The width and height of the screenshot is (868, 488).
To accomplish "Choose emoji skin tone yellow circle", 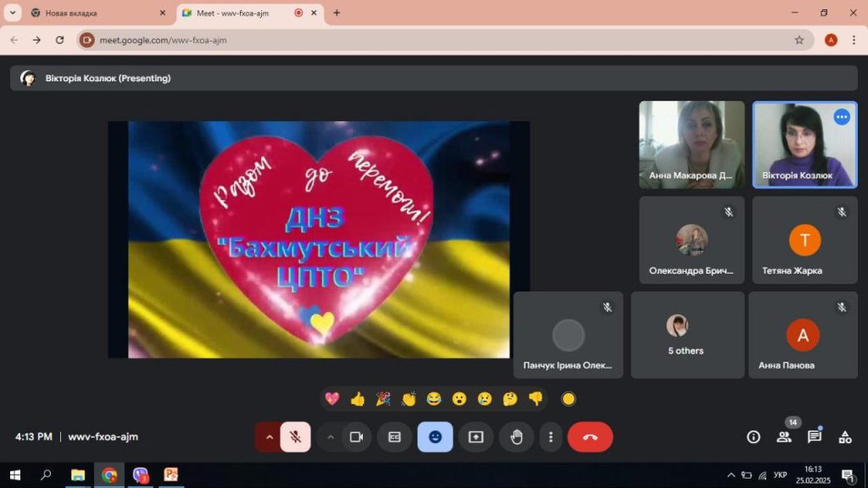I will pos(569,399).
